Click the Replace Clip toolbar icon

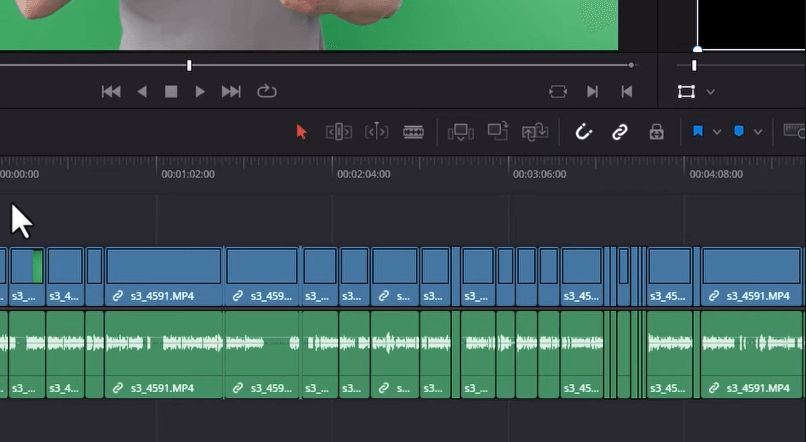click(x=535, y=132)
